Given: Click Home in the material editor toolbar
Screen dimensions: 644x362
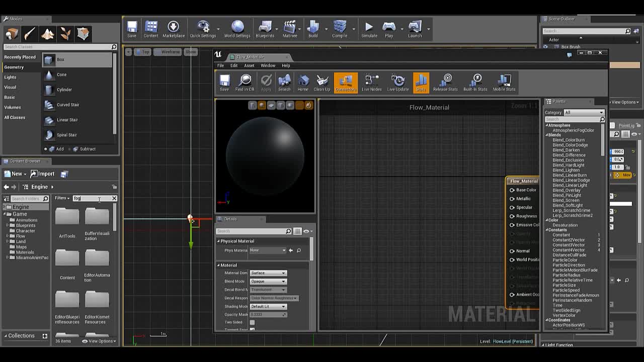Looking at the screenshot, I should (303, 83).
